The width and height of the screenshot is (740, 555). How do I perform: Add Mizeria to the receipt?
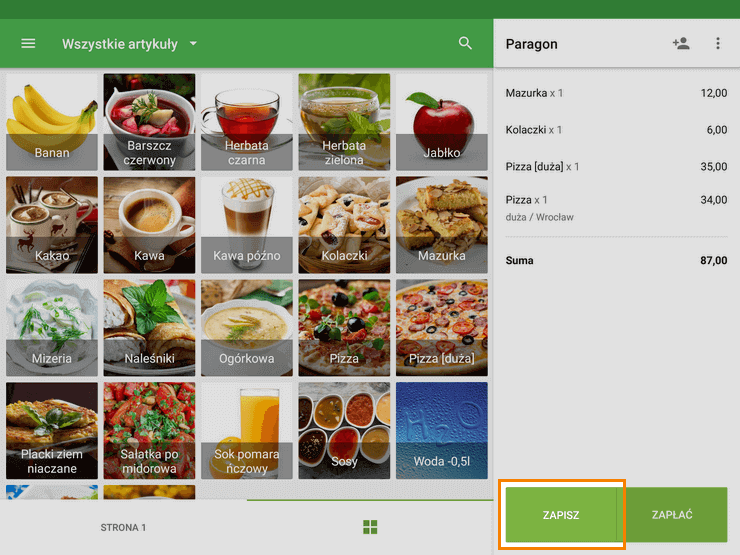point(52,328)
